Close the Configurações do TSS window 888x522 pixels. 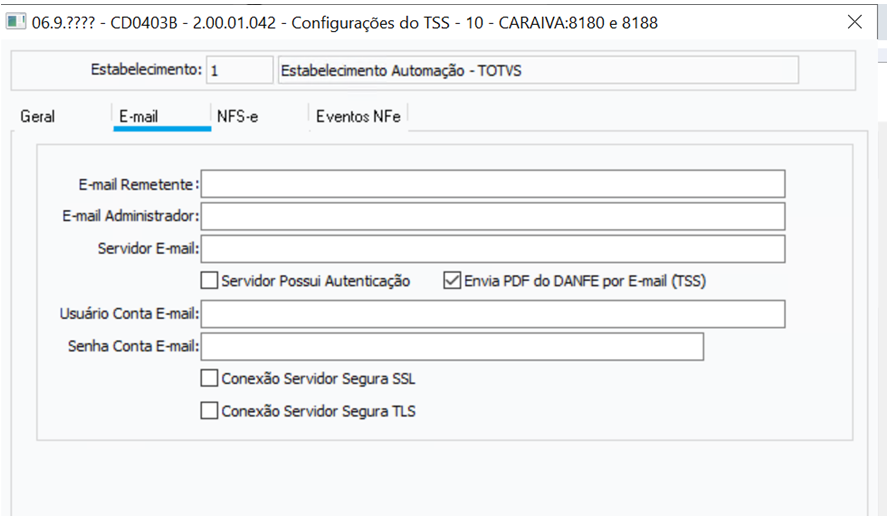click(x=855, y=22)
